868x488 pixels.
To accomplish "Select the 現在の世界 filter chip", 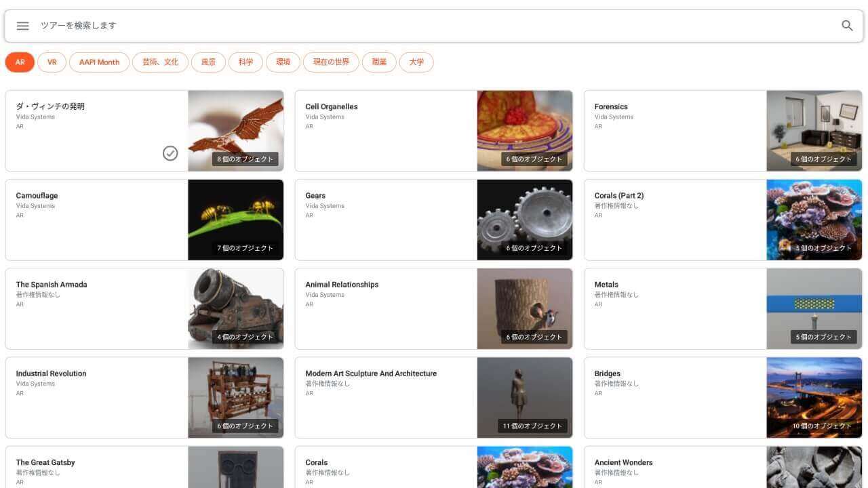I will coord(331,62).
